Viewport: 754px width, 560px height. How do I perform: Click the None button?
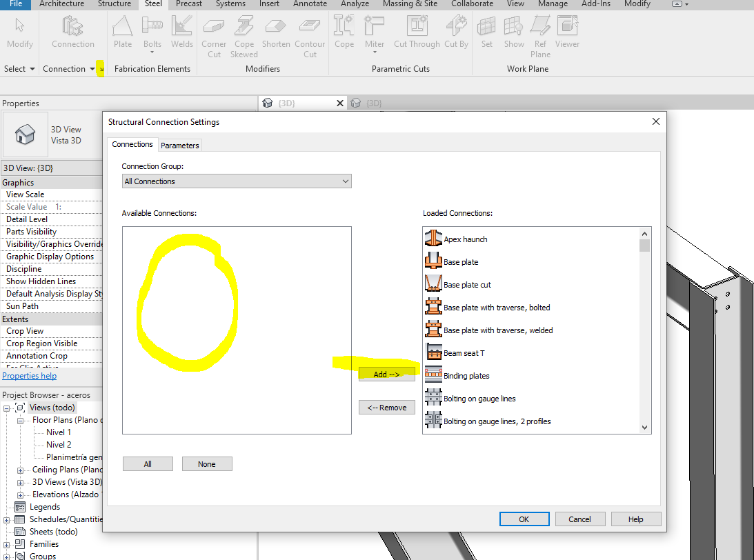[207, 464]
